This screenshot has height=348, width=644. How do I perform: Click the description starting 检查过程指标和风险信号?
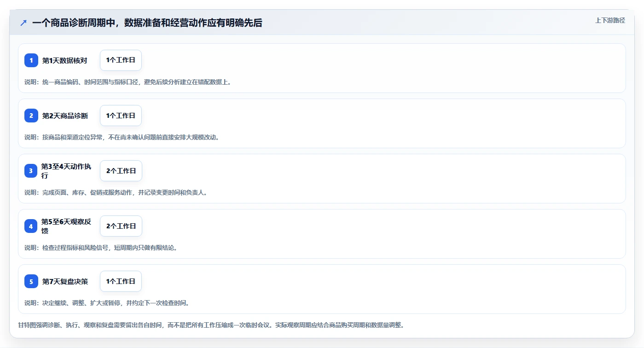[x=101, y=248]
